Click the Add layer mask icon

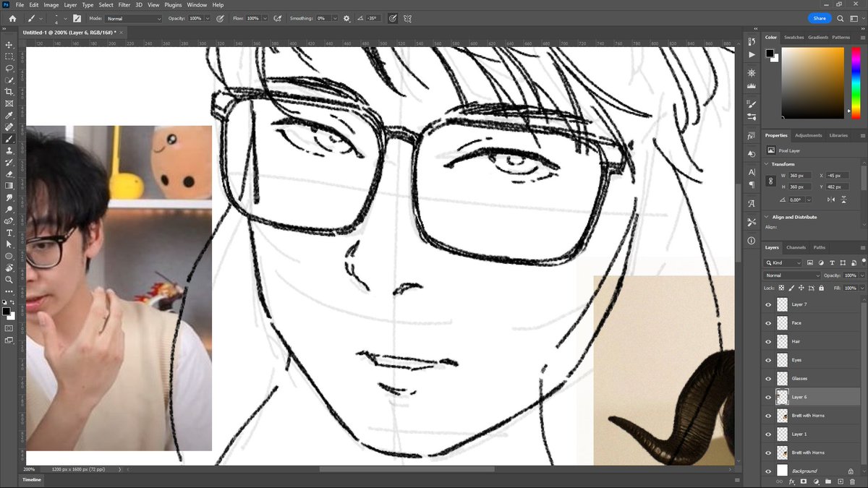(804, 481)
